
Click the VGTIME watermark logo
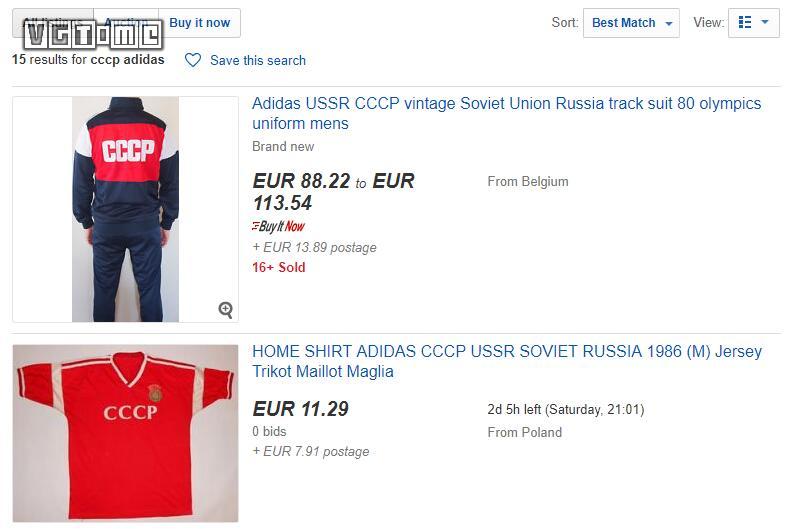point(92,36)
